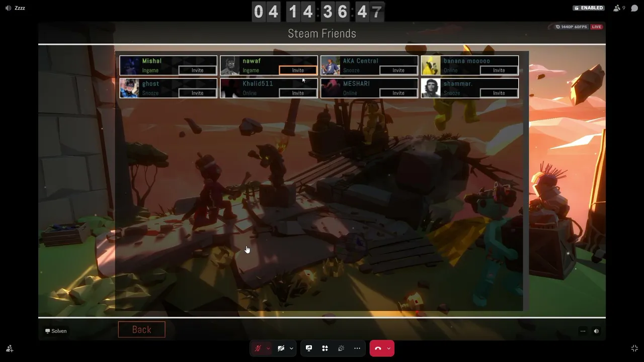This screenshot has width=644, height=362.
Task: Open microphone options dropdown arrow
Action: pyautogui.click(x=268, y=348)
